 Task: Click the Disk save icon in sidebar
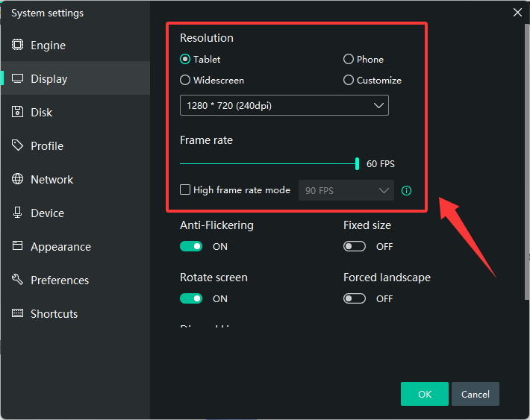[17, 112]
